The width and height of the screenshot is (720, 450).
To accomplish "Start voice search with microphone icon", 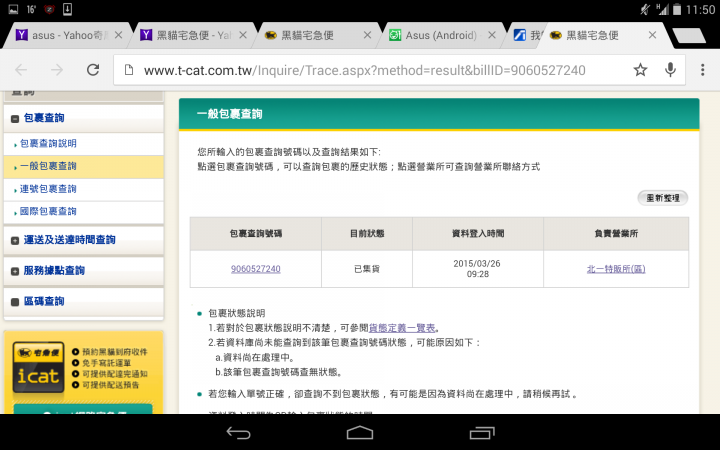I will point(670,70).
